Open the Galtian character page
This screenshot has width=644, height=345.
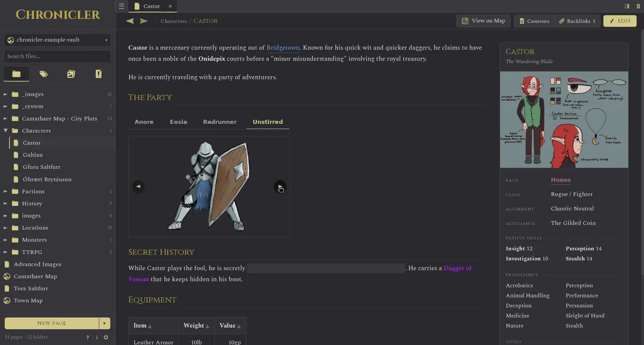pyautogui.click(x=61, y=155)
